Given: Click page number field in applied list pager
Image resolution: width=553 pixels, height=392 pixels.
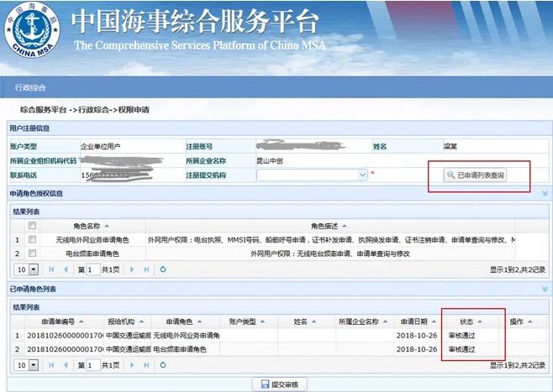Looking at the screenshot, I should (x=93, y=365).
